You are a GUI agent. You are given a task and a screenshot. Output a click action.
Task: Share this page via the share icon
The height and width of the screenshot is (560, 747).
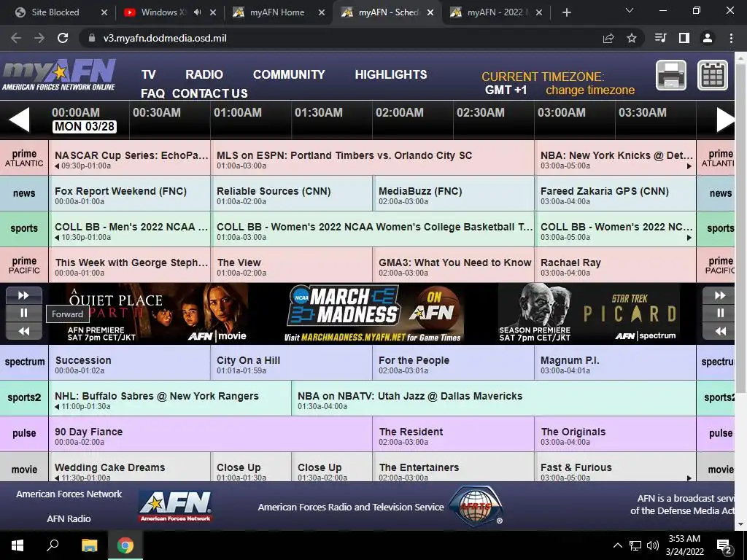pos(608,38)
